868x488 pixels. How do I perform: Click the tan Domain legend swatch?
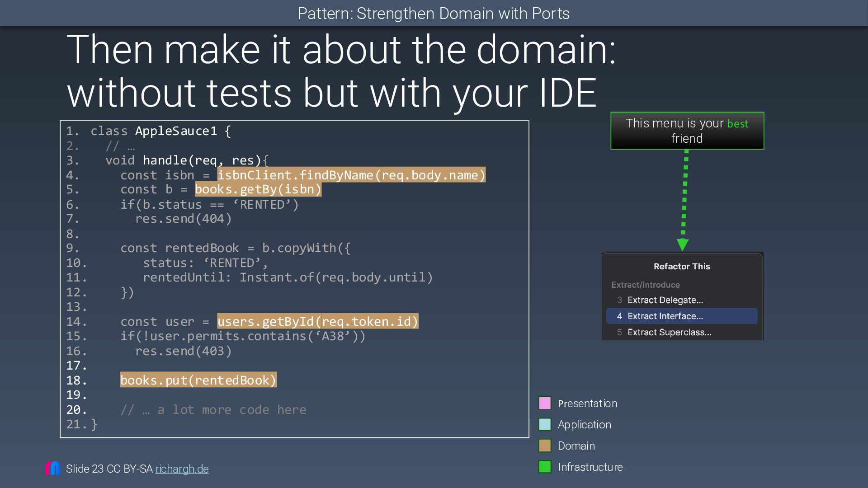(x=545, y=446)
